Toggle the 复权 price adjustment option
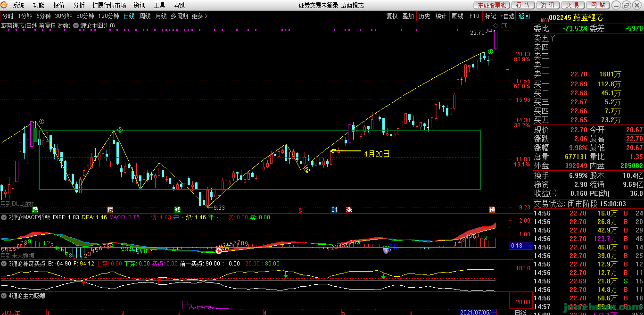This screenshot has height=315, width=644. coord(392,16)
